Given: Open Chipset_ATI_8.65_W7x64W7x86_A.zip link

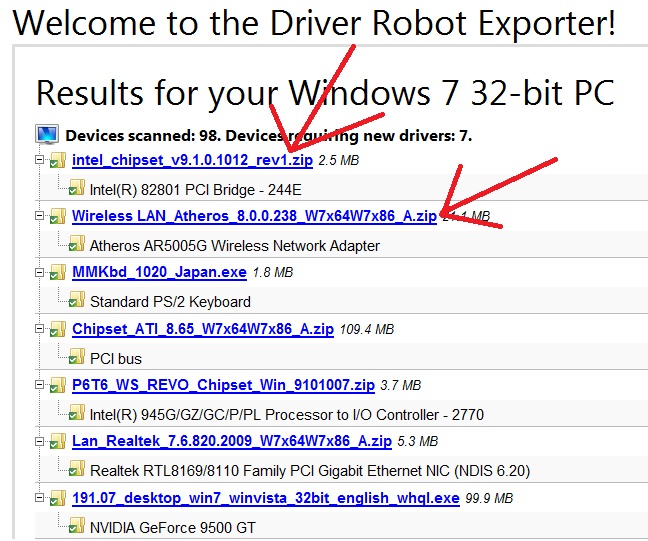Looking at the screenshot, I should click(202, 329).
